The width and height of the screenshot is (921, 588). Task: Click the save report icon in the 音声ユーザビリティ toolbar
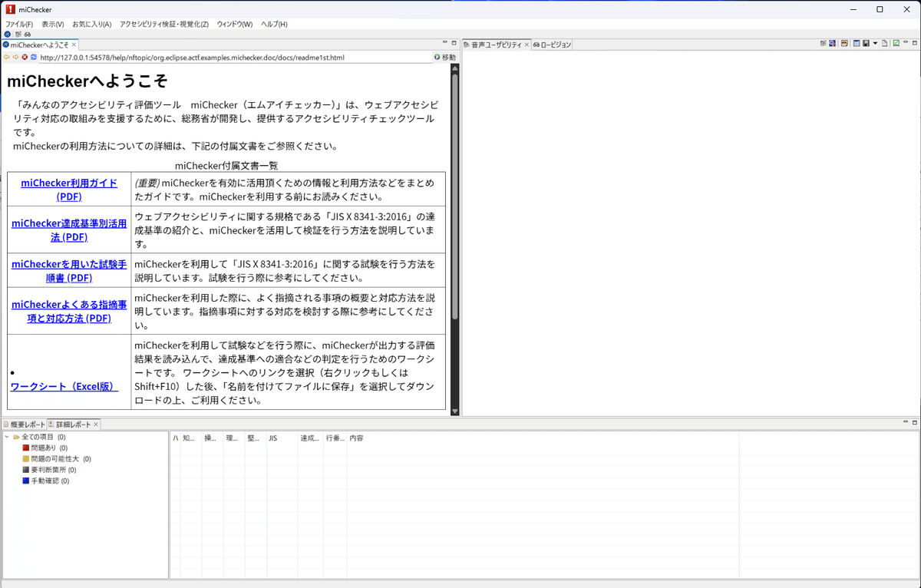pyautogui.click(x=866, y=42)
